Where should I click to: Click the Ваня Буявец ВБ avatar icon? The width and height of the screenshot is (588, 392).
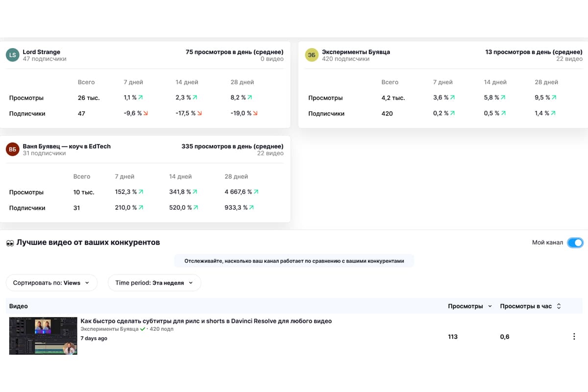12,149
